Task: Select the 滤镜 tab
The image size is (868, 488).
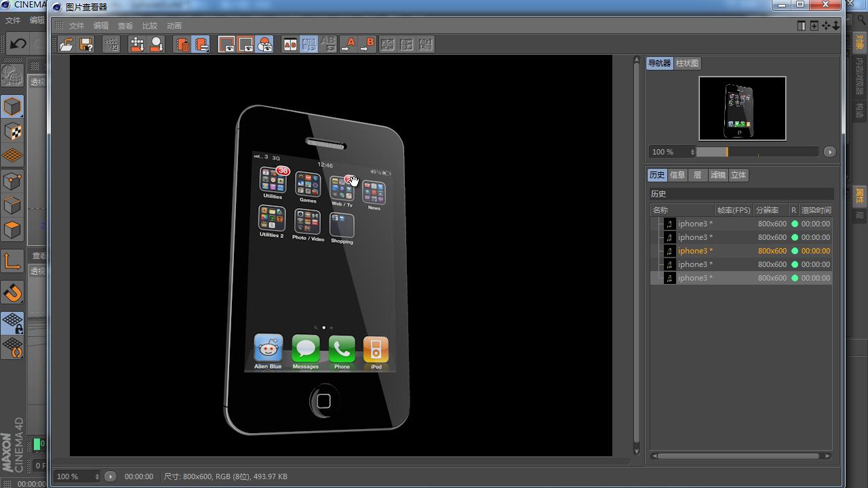Action: pyautogui.click(x=717, y=175)
